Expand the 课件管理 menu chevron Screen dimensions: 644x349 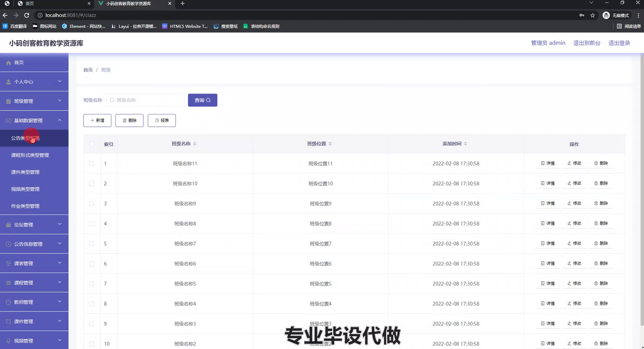[60, 321]
